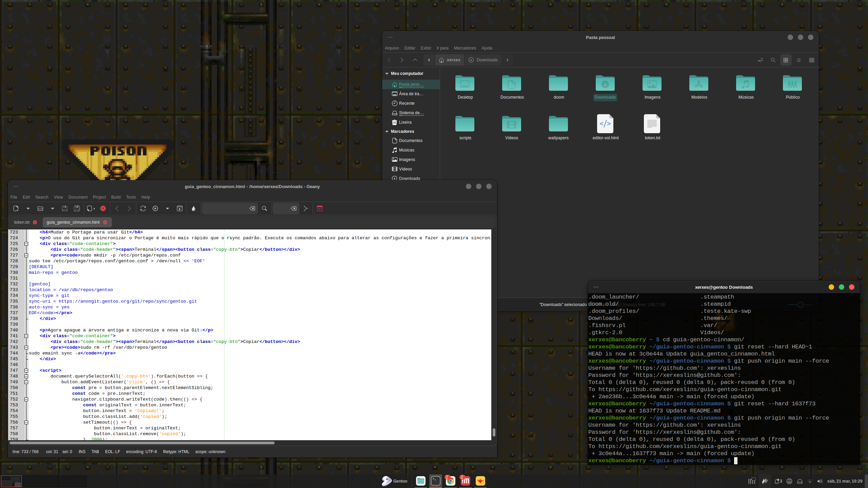Click the file manager search icon
This screenshot has width=868, height=488.
pos(773,60)
